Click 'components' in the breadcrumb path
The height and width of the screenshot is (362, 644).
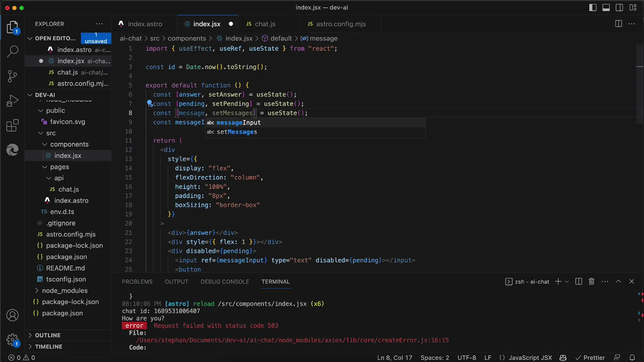187,38
